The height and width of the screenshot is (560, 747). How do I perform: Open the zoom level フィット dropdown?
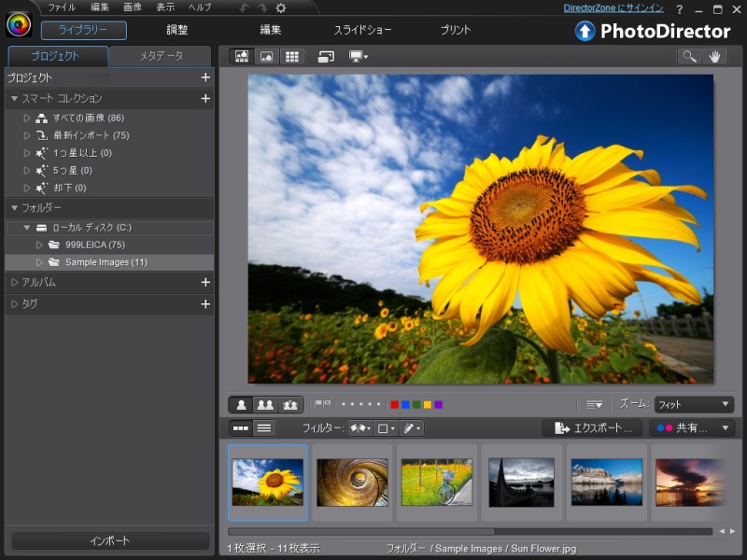tap(691, 404)
